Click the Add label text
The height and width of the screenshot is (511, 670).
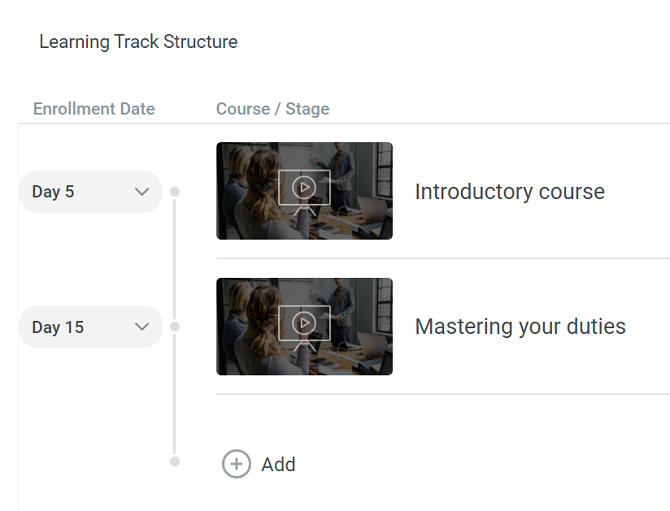coord(278,464)
